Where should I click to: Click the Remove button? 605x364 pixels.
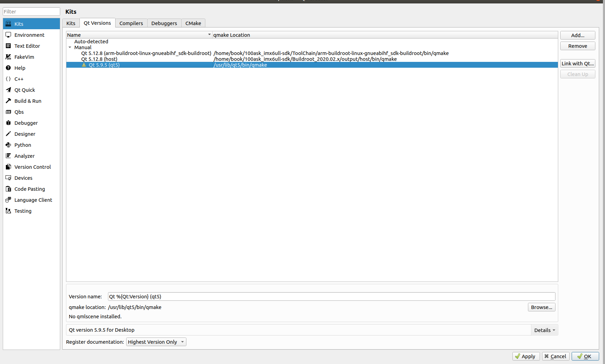[x=577, y=46]
